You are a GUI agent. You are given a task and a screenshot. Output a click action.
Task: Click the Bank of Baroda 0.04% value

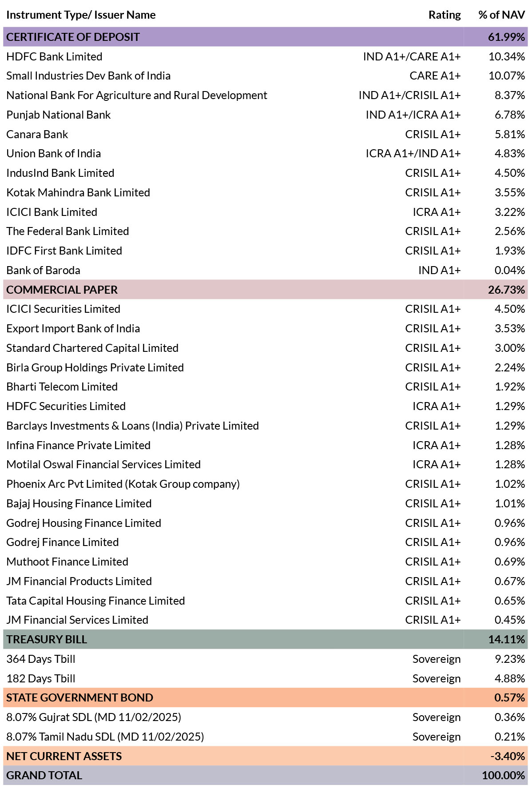tap(510, 270)
